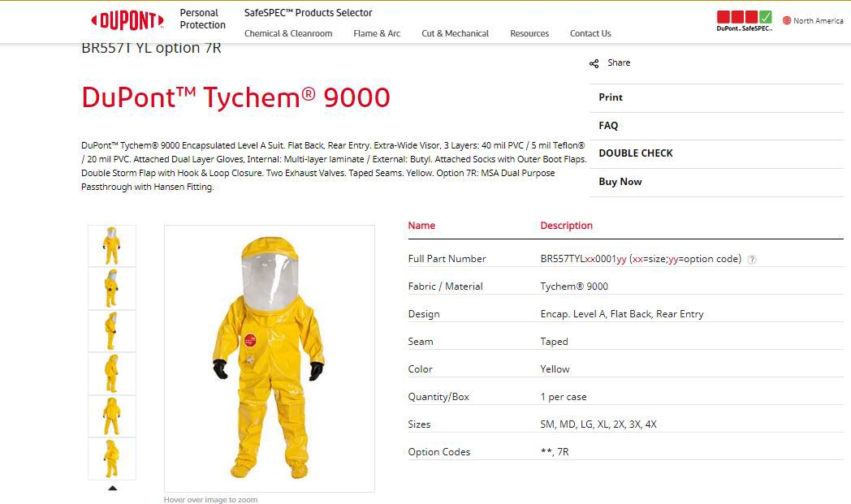
Task: Open the Cut & Mechanical menu
Action: [x=455, y=33]
